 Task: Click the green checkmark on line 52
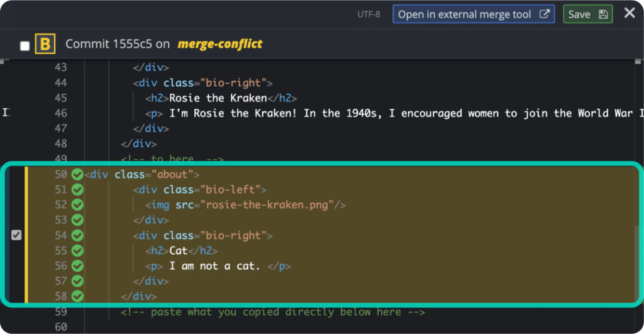tap(77, 204)
